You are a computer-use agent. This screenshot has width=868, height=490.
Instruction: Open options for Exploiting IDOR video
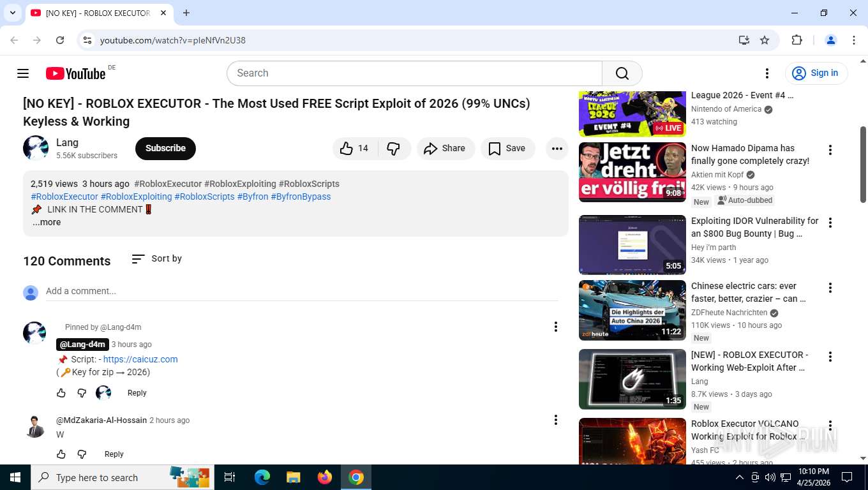(830, 223)
